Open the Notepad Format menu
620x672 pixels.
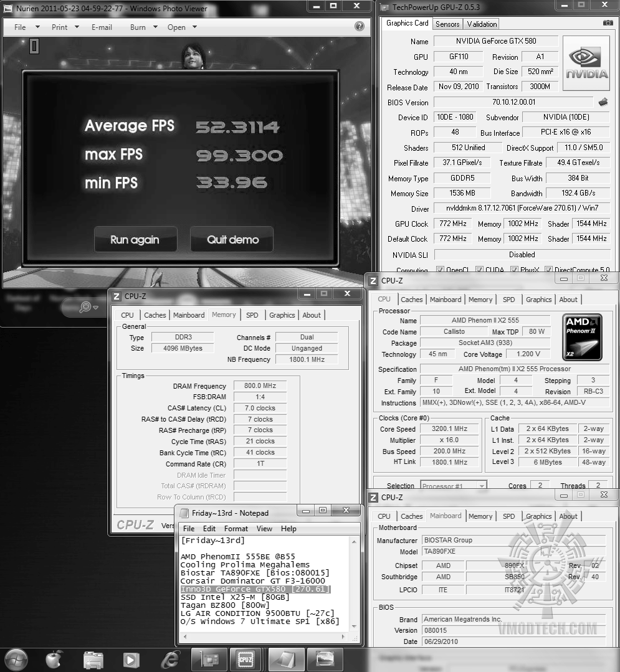click(236, 528)
